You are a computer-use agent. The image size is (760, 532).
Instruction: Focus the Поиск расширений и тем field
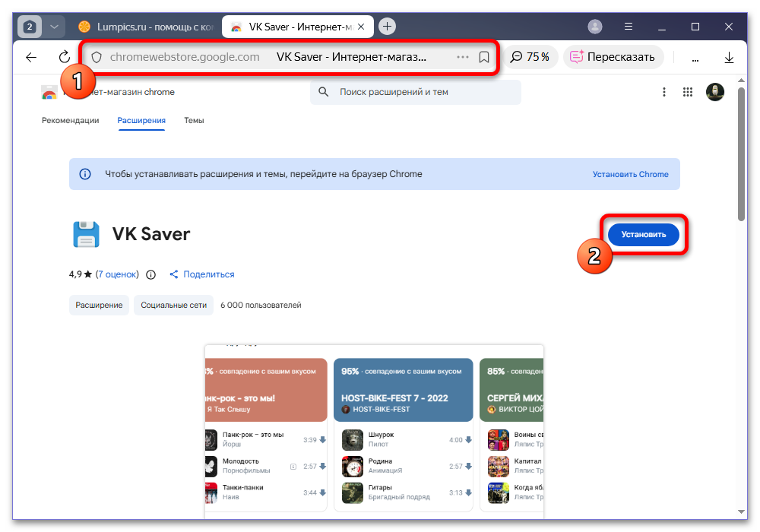pyautogui.click(x=416, y=92)
